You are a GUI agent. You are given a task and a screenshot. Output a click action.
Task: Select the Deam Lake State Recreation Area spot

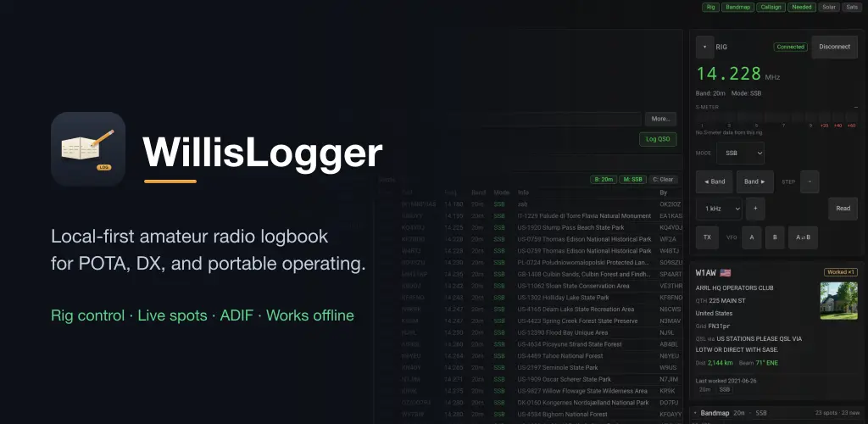[x=531, y=309]
